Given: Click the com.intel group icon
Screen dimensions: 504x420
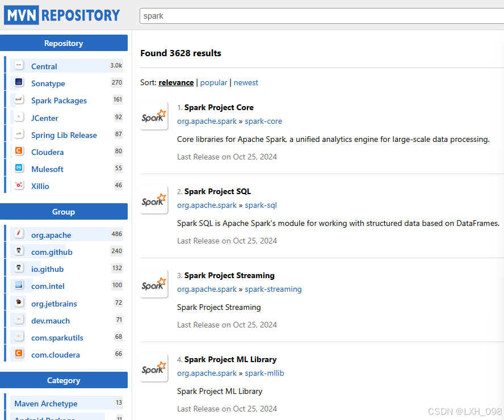Looking at the screenshot, I should [x=19, y=285].
